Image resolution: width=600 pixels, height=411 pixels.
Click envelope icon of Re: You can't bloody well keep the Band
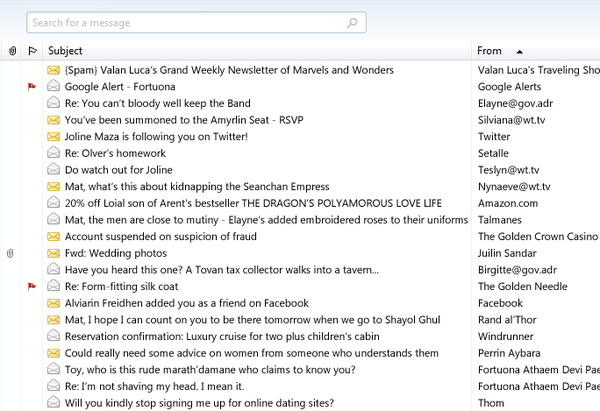(54, 103)
